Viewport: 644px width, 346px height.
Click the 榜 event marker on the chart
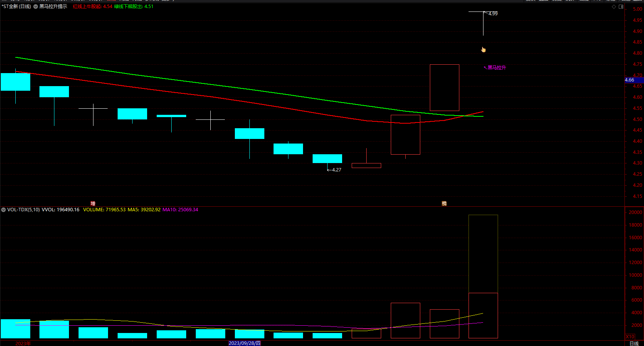click(444, 203)
